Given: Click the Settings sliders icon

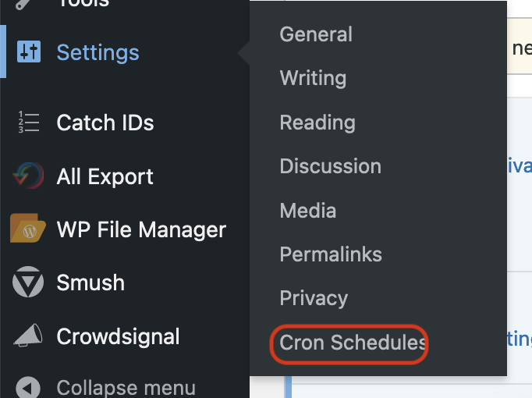Looking at the screenshot, I should (29, 52).
